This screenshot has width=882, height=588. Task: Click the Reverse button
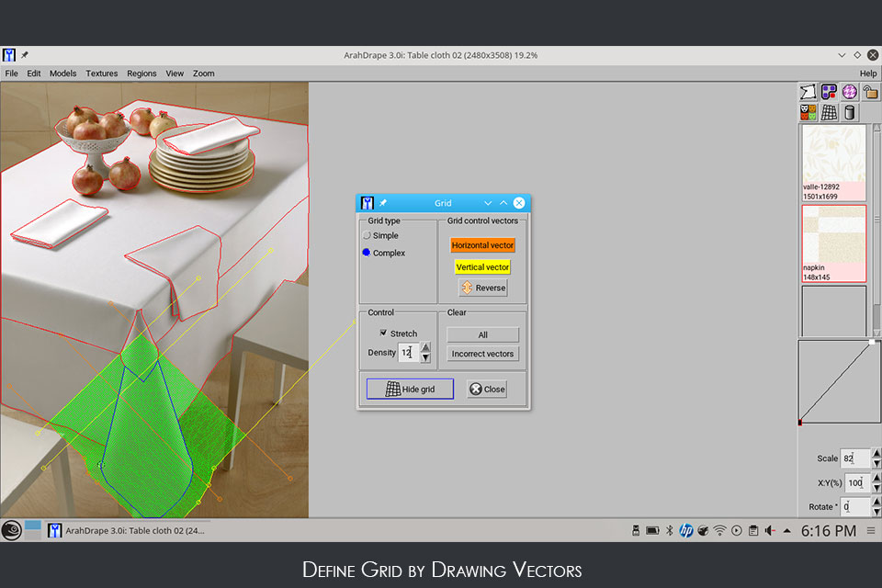pyautogui.click(x=483, y=288)
